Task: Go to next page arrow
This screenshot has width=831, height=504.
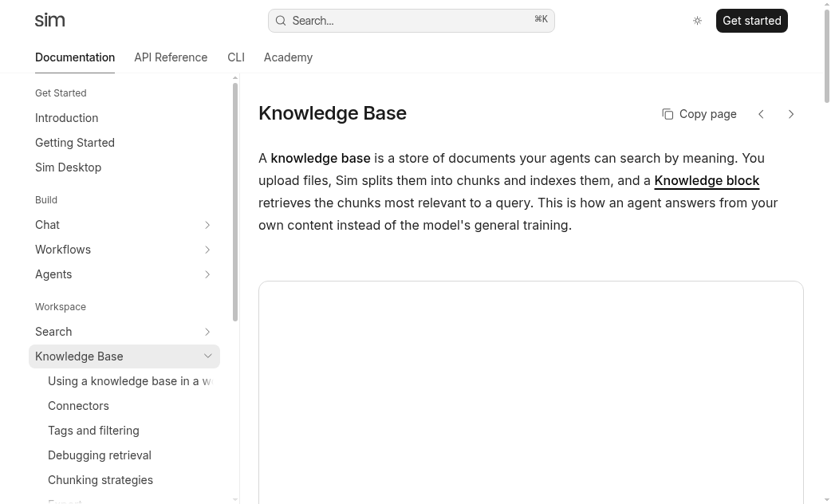Action: (x=790, y=114)
